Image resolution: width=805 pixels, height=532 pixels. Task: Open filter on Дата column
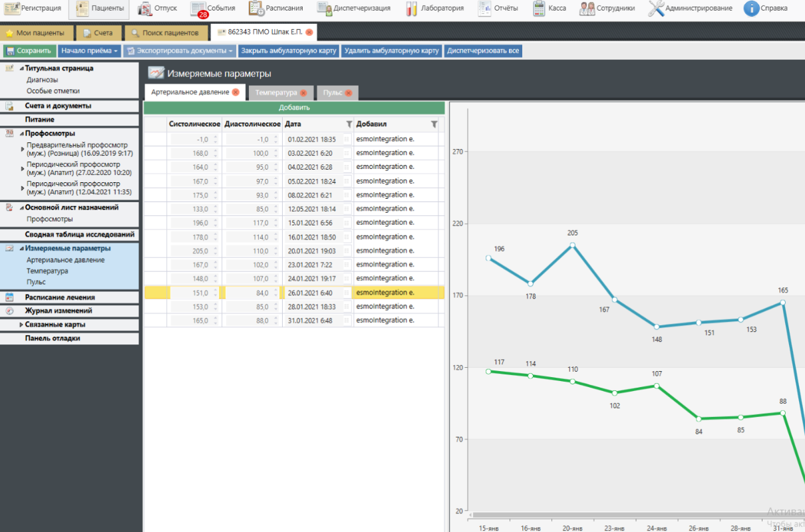point(349,124)
